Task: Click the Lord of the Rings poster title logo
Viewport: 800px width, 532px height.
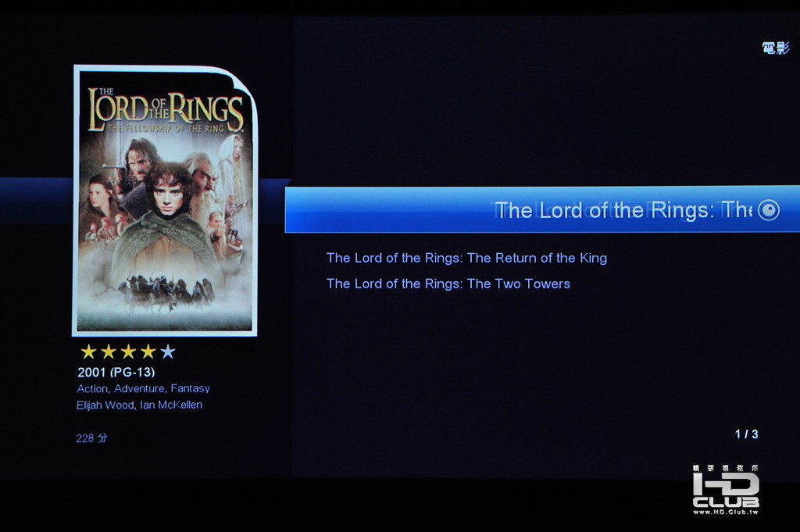Action: coord(166,111)
